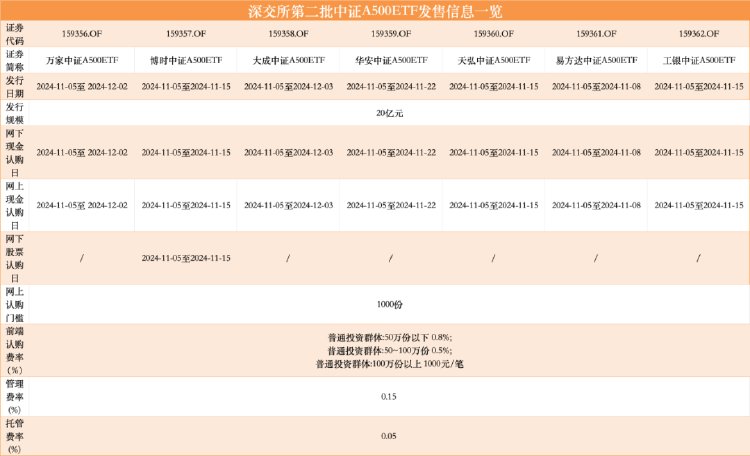Click 网下现金认购日 date in 万家 column
Screen dimensions: 750x456
pyautogui.click(x=82, y=153)
